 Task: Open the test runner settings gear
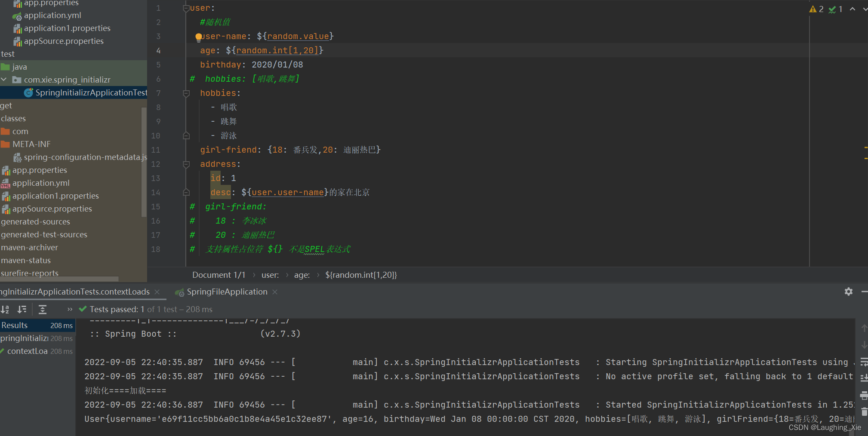[848, 292]
